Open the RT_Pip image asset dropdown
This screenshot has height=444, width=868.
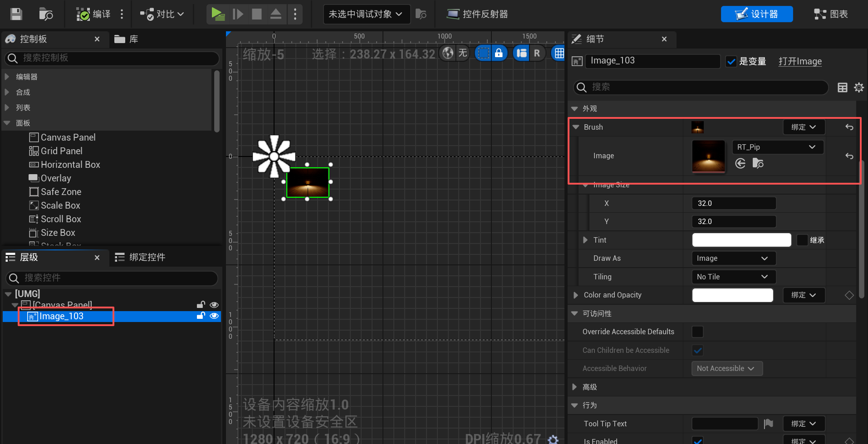(777, 147)
